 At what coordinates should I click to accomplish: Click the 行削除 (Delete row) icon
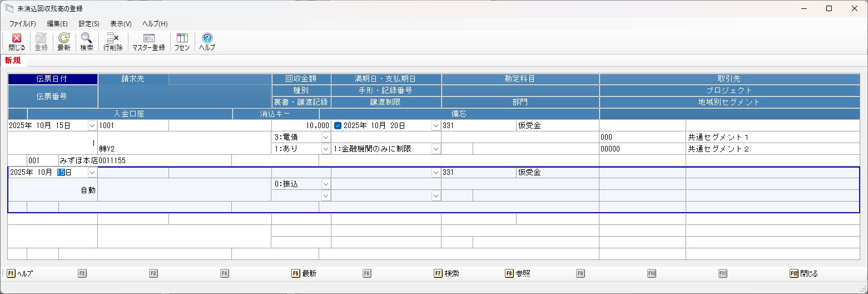coord(113,42)
